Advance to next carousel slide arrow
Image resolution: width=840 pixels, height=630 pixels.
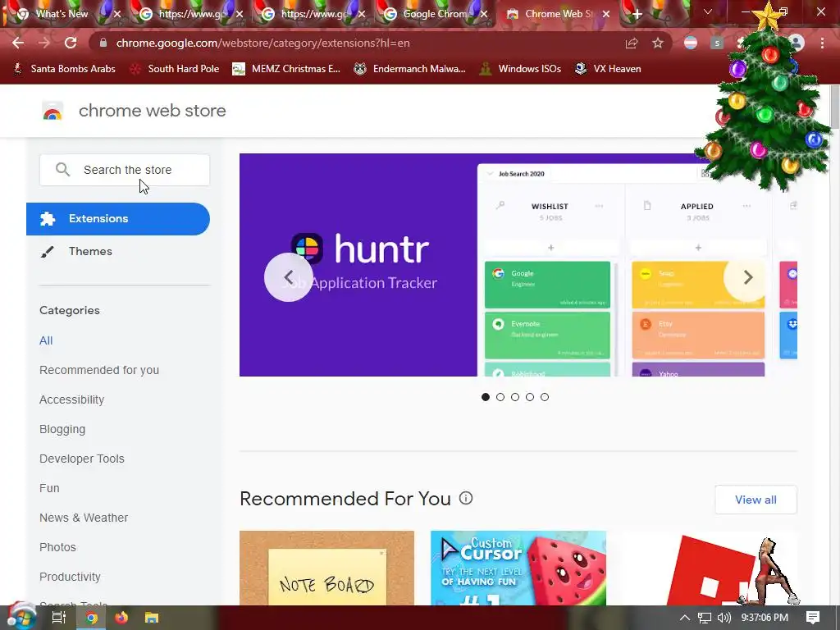[748, 277]
